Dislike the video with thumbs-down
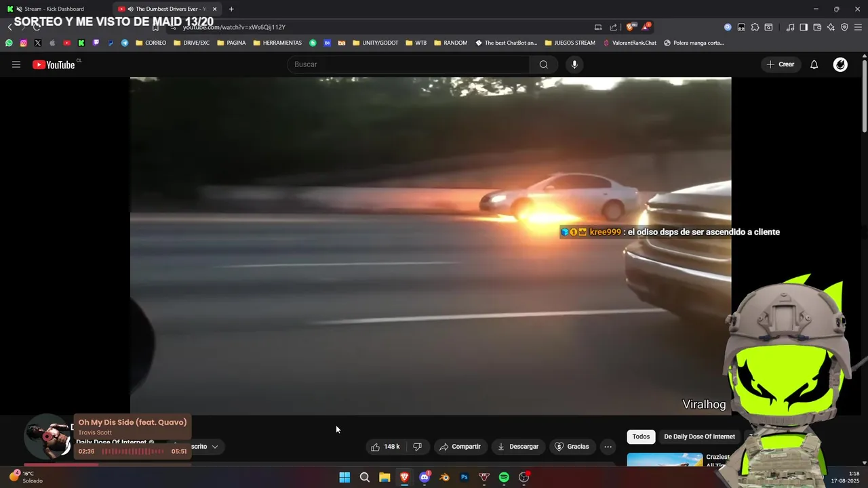 pos(418,447)
